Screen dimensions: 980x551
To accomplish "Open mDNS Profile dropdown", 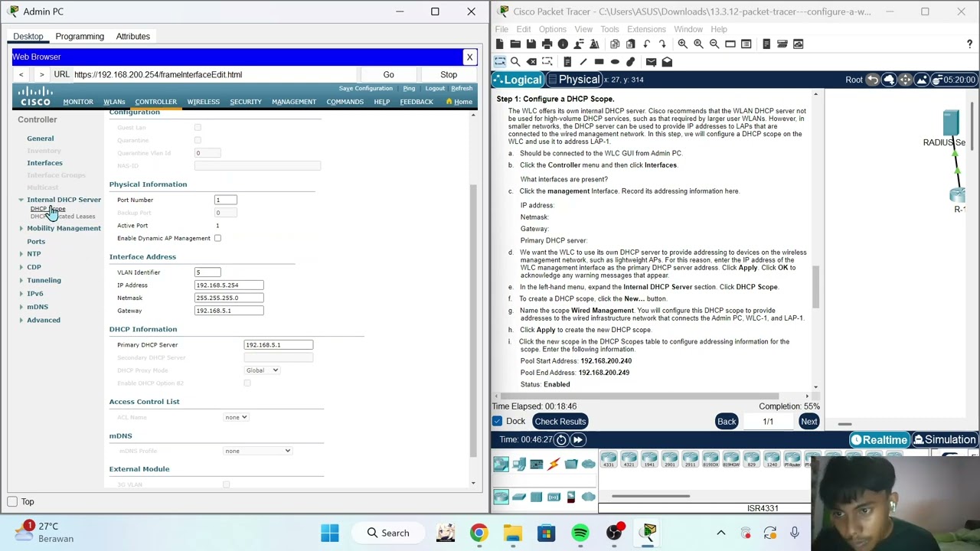I will pos(257,451).
